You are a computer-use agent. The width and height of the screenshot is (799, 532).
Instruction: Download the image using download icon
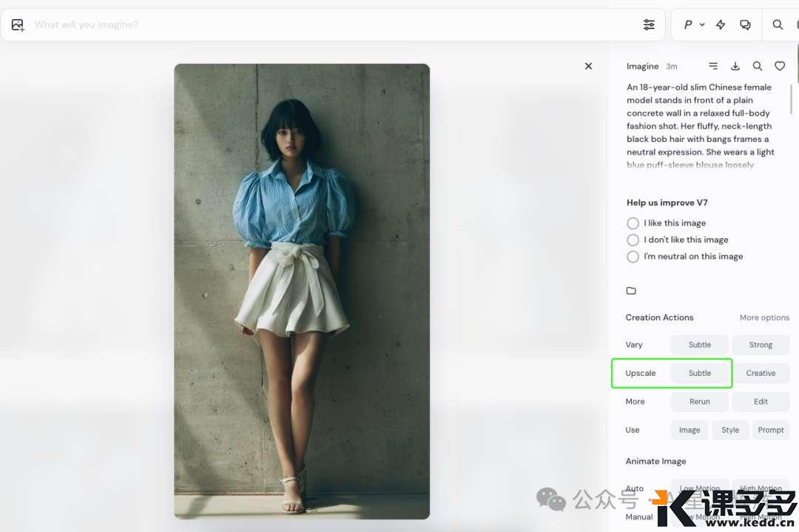click(735, 67)
